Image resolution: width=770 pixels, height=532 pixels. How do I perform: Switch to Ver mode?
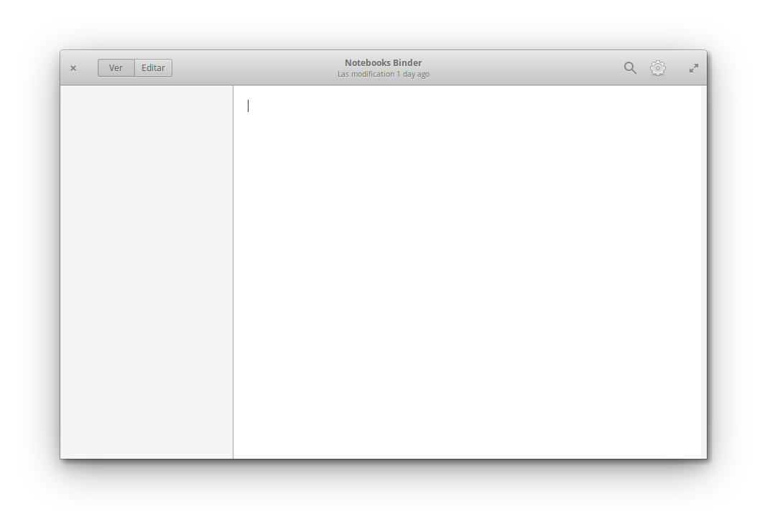116,67
